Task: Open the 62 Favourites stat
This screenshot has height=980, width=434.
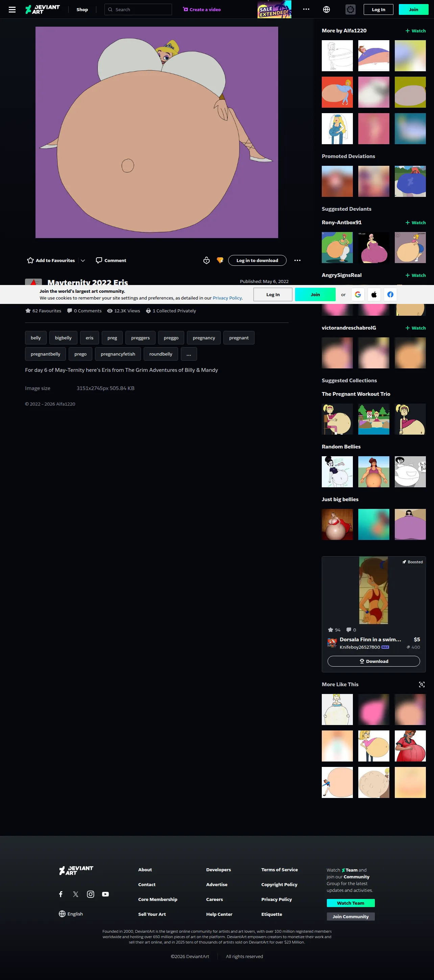Action: pos(43,311)
